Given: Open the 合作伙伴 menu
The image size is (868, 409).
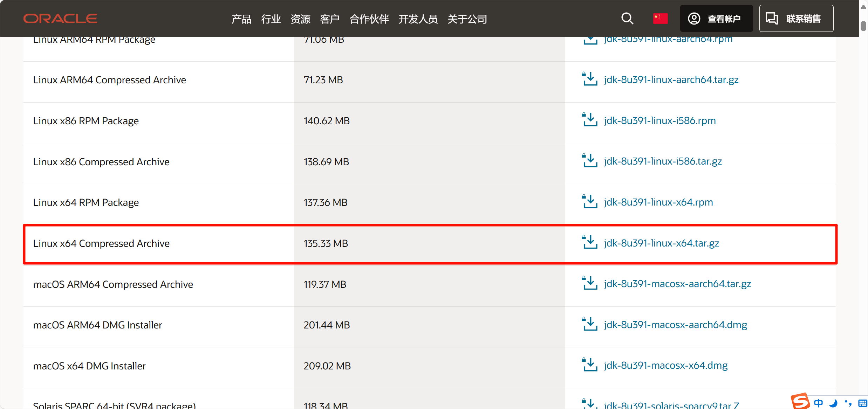Looking at the screenshot, I should (369, 19).
